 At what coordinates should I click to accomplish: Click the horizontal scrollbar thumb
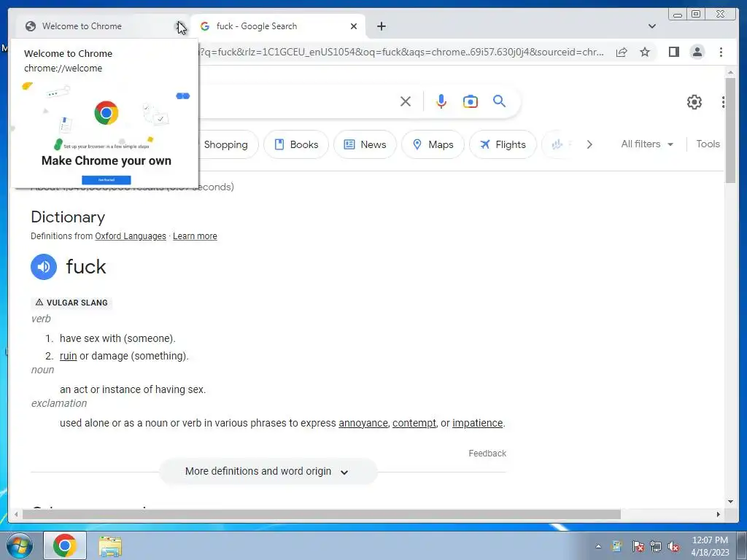(322, 514)
